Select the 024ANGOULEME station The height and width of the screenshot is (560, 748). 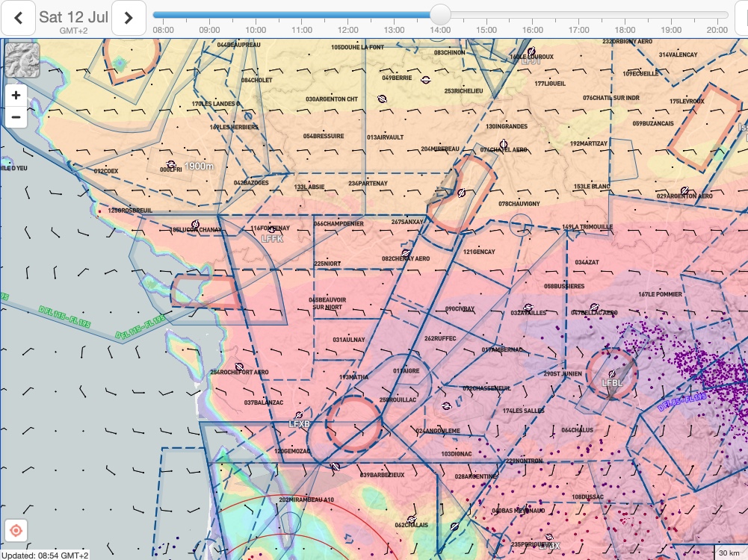pos(438,431)
